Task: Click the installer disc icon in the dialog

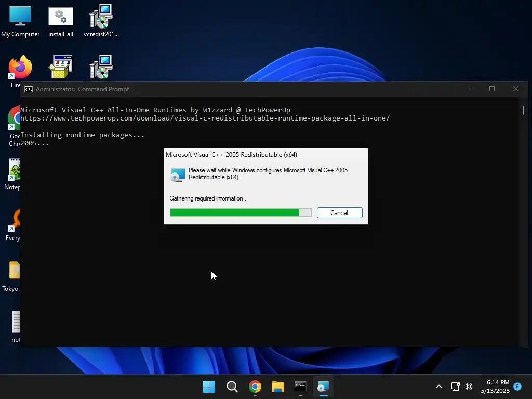Action: [178, 175]
